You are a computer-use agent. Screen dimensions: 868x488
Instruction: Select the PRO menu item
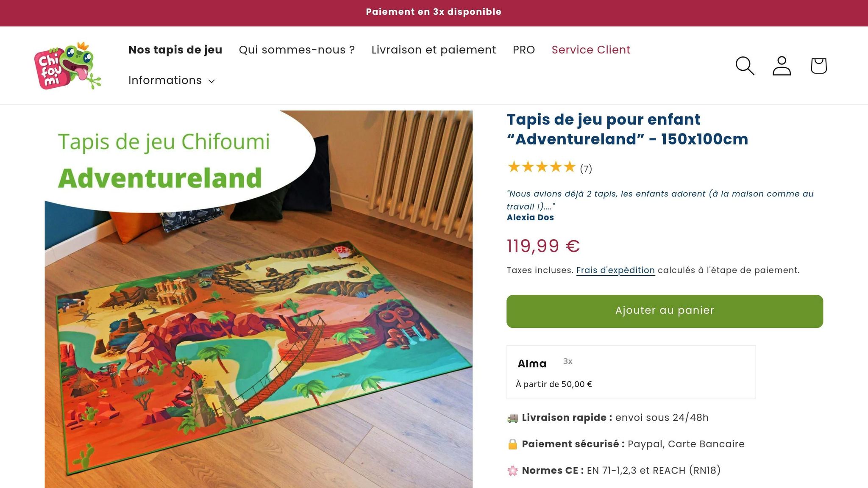point(524,50)
